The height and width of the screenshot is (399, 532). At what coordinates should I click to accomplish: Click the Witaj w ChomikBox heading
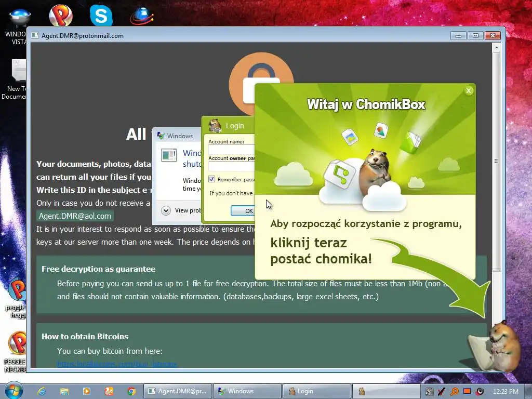[x=366, y=104]
